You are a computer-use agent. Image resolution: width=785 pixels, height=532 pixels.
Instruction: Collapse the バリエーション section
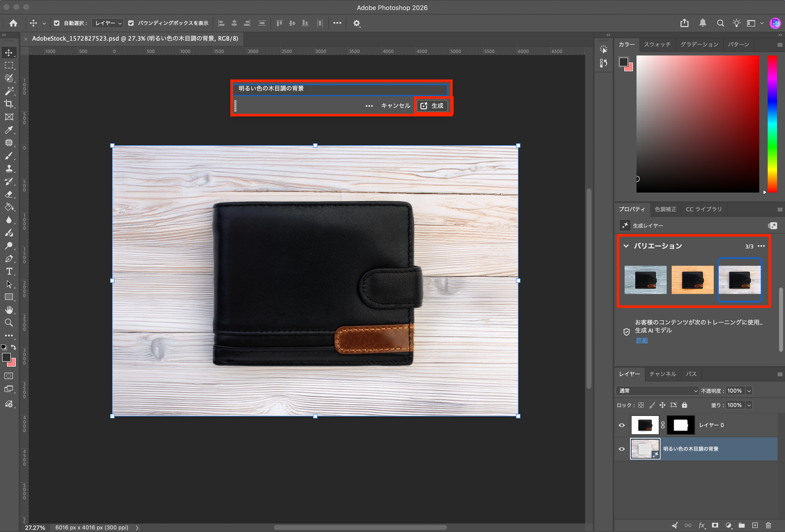coord(626,246)
